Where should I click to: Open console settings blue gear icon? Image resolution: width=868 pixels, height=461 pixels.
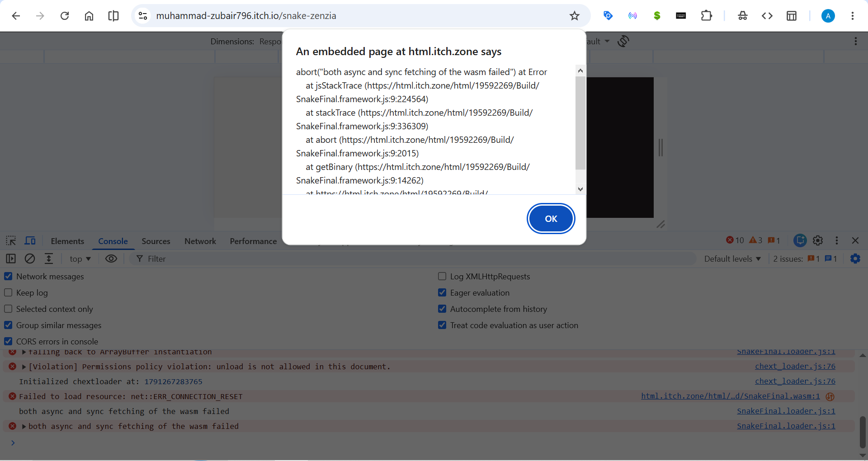[855, 259]
